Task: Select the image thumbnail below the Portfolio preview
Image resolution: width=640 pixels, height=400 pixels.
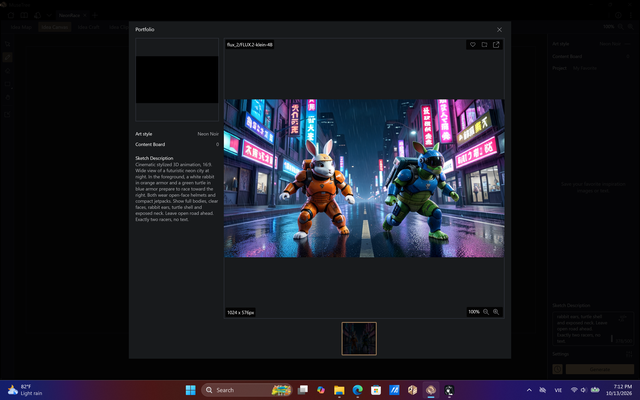Action: pyautogui.click(x=359, y=338)
